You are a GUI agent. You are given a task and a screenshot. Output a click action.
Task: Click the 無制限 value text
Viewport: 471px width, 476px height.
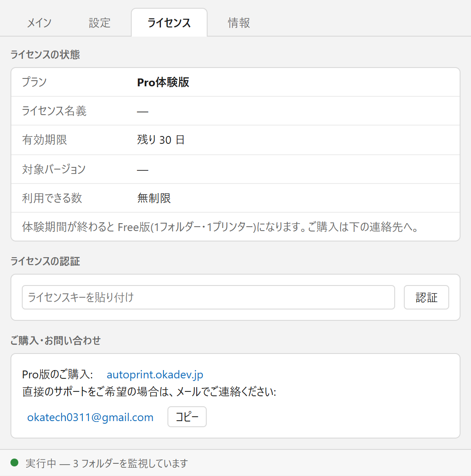click(x=154, y=198)
